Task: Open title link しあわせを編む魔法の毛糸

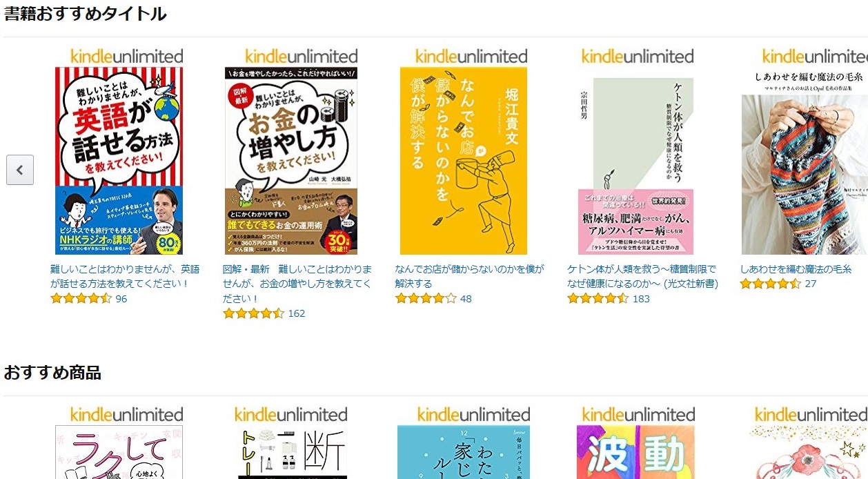Action: pos(796,269)
